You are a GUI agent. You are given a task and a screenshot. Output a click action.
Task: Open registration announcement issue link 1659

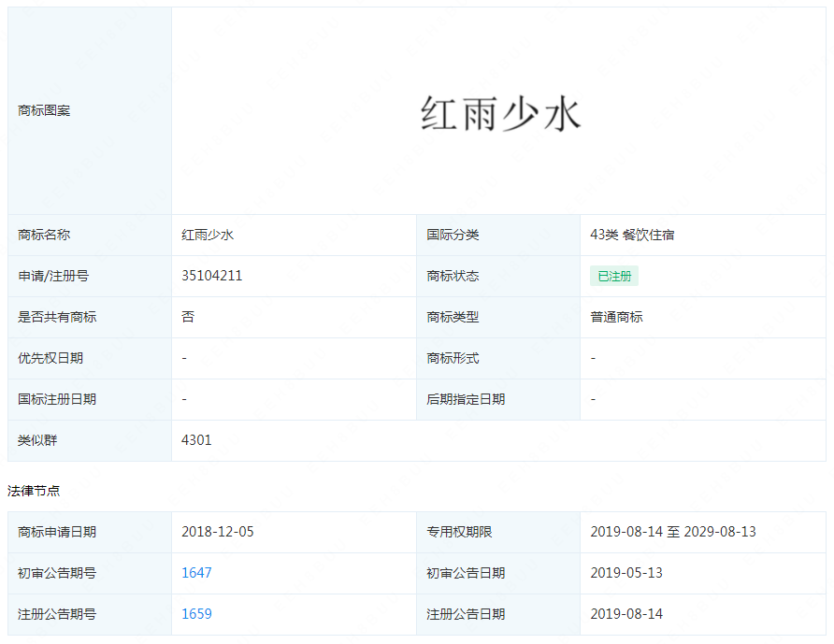196,614
